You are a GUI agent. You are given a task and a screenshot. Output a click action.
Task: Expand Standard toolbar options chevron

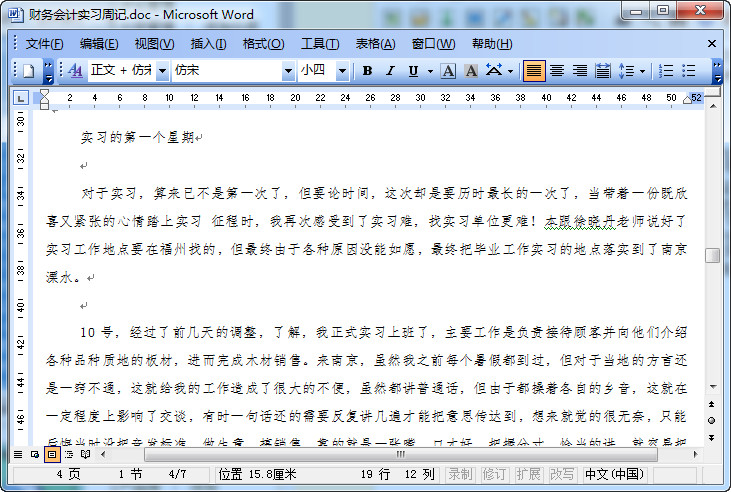tap(48, 71)
